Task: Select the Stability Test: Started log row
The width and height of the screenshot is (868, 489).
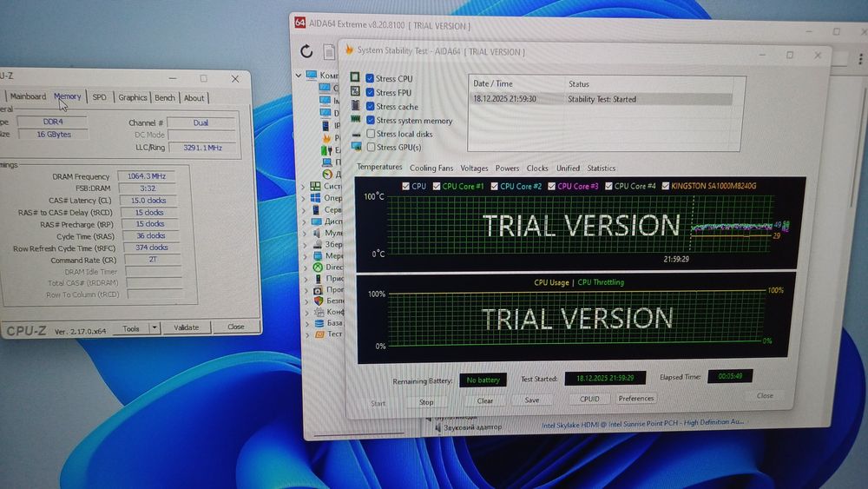Action: click(601, 99)
